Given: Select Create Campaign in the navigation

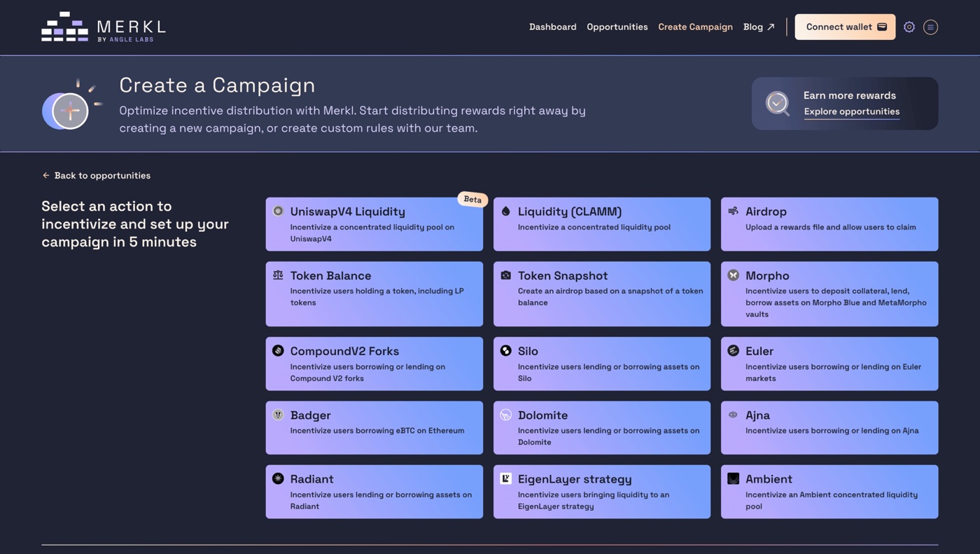Looking at the screenshot, I should [695, 27].
